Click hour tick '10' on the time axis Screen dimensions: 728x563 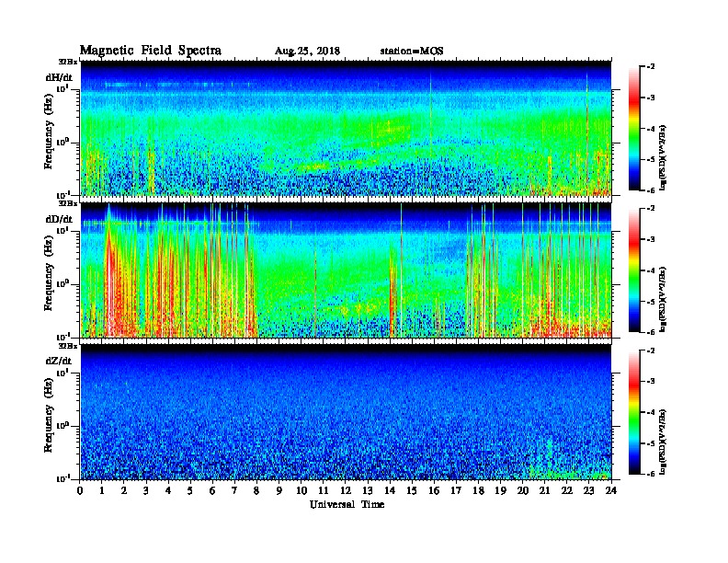[301, 490]
